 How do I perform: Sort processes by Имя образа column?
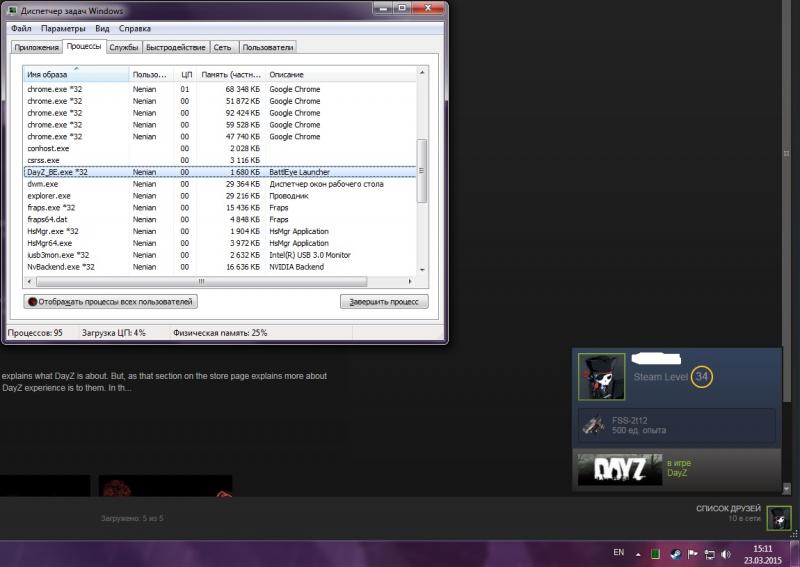(x=76, y=75)
